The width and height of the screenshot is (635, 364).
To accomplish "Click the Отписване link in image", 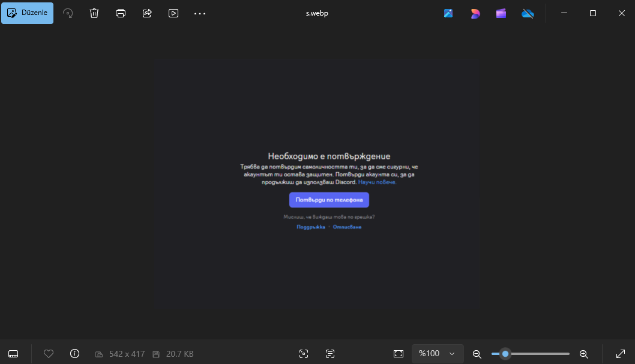I will tap(347, 227).
